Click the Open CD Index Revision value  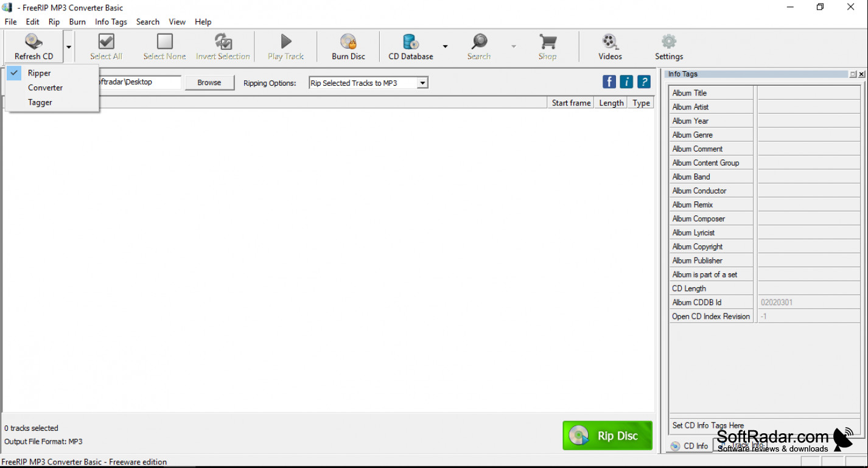click(809, 316)
